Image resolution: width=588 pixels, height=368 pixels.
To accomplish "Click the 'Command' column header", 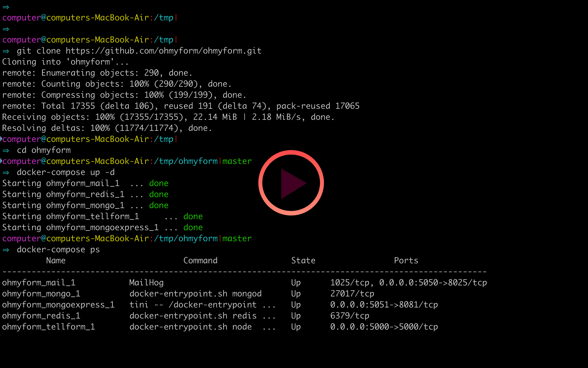I will pos(200,261).
